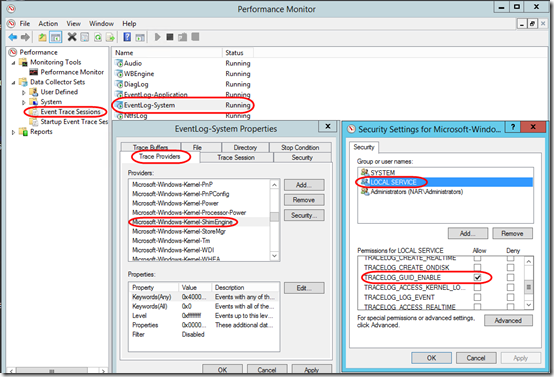This screenshot has height=377, width=554.
Task: Click the DiagLog trace session icon
Action: pos(119,84)
